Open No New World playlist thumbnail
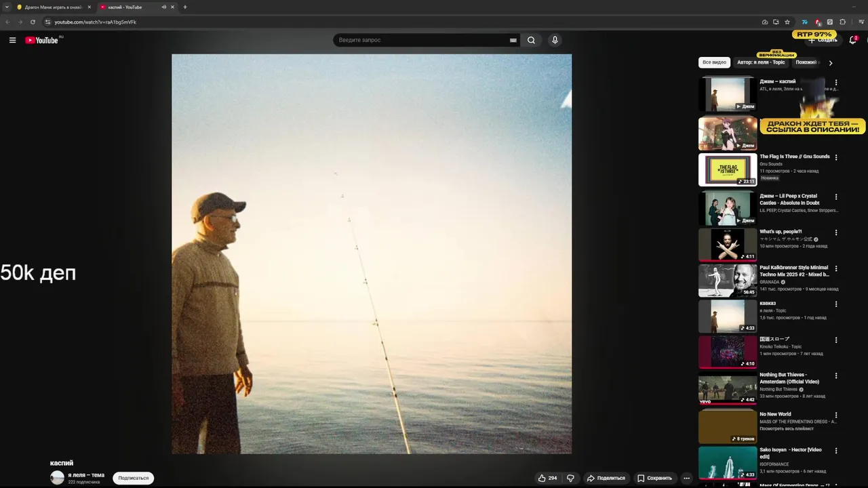 click(x=728, y=426)
